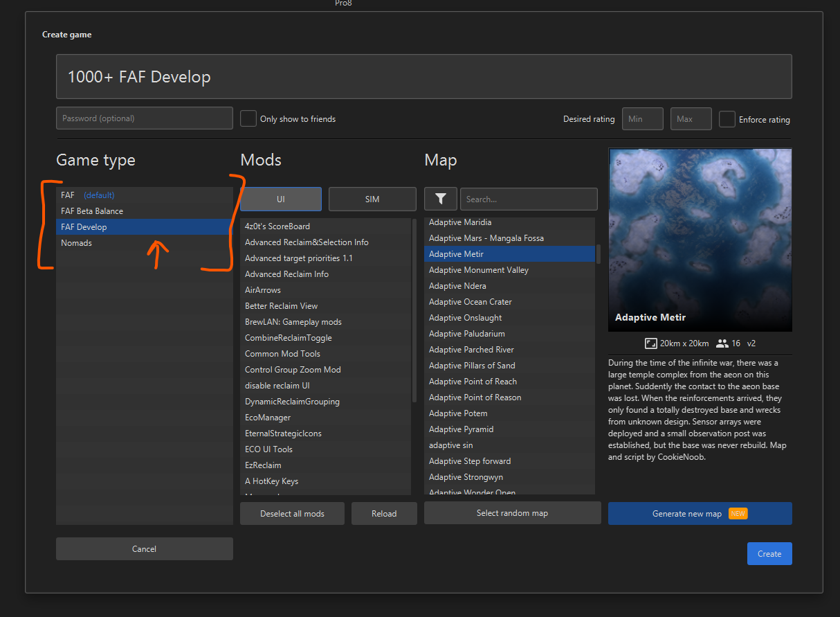This screenshot has height=617, width=840.
Task: Choose the Adaptive Ocean Crater map
Action: coord(510,302)
